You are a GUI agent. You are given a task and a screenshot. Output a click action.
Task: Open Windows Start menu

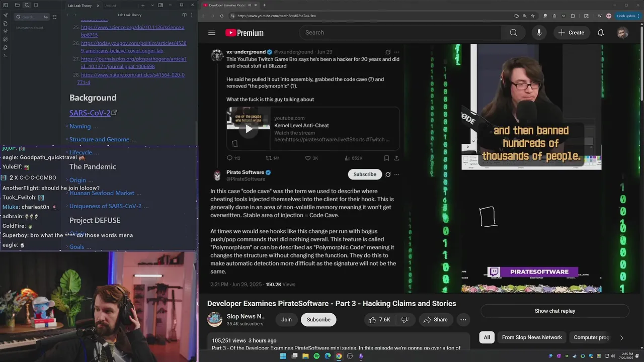point(283,356)
